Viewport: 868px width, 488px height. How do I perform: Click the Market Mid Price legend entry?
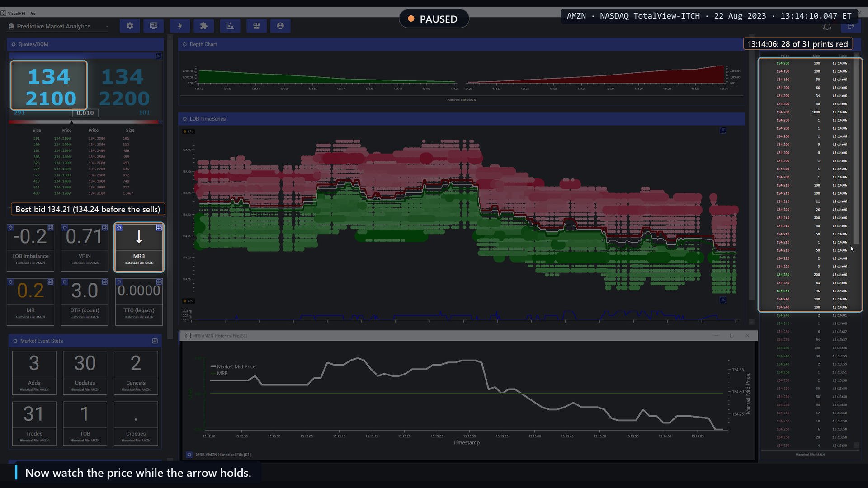click(233, 366)
